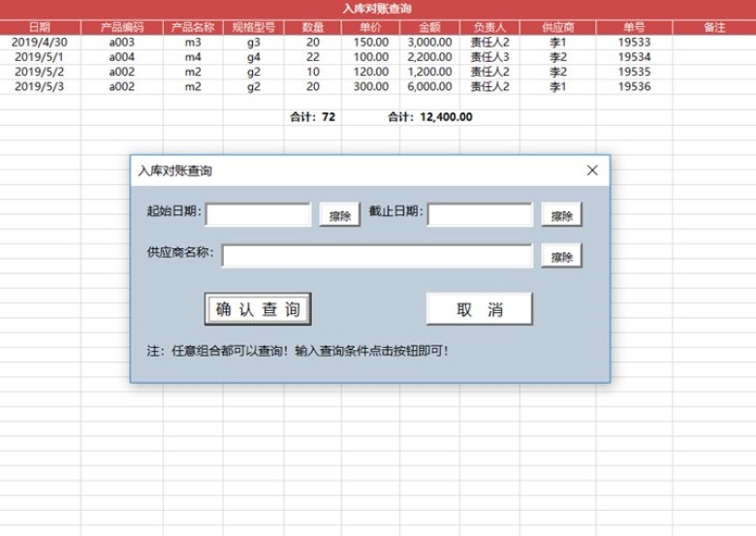Clear the end date with its 擦除 button
The image size is (756, 536).
(x=562, y=214)
